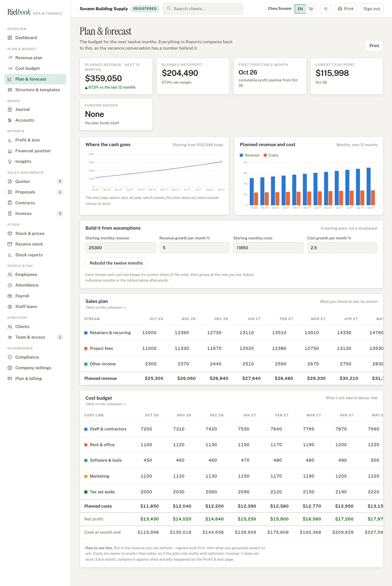This screenshot has height=586, width=392.
Task: Click the Dashboard grid icon
Action: click(x=10, y=38)
